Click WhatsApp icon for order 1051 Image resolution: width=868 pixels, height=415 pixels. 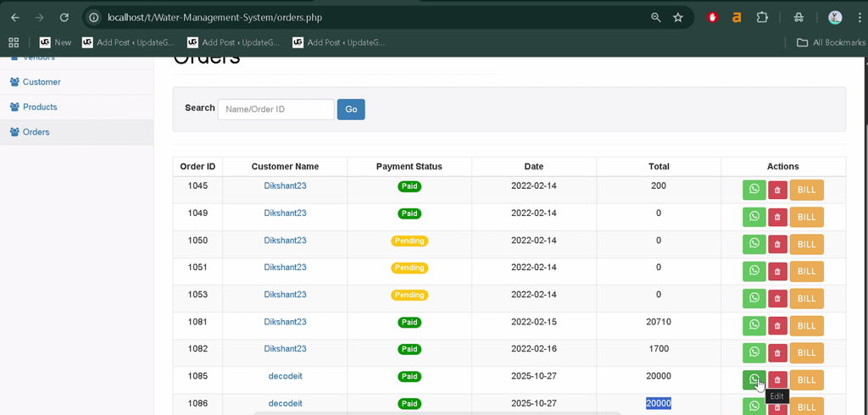(754, 271)
